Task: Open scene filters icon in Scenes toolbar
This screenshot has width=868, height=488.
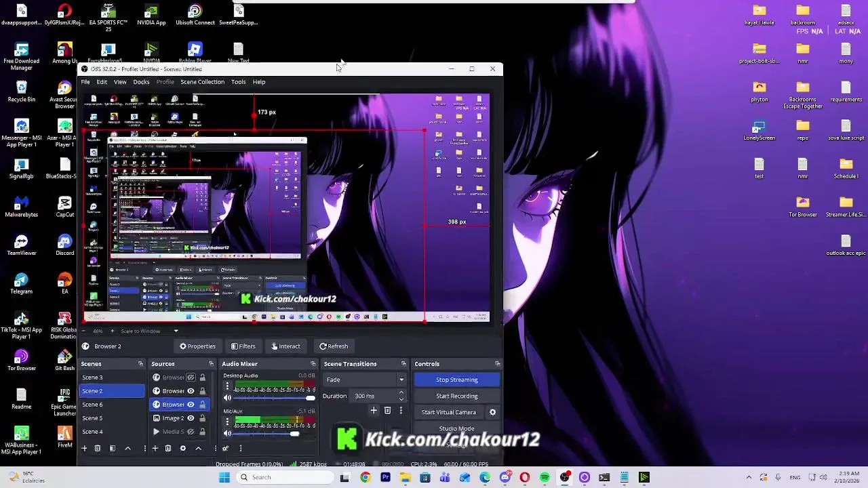Action: pyautogui.click(x=113, y=448)
